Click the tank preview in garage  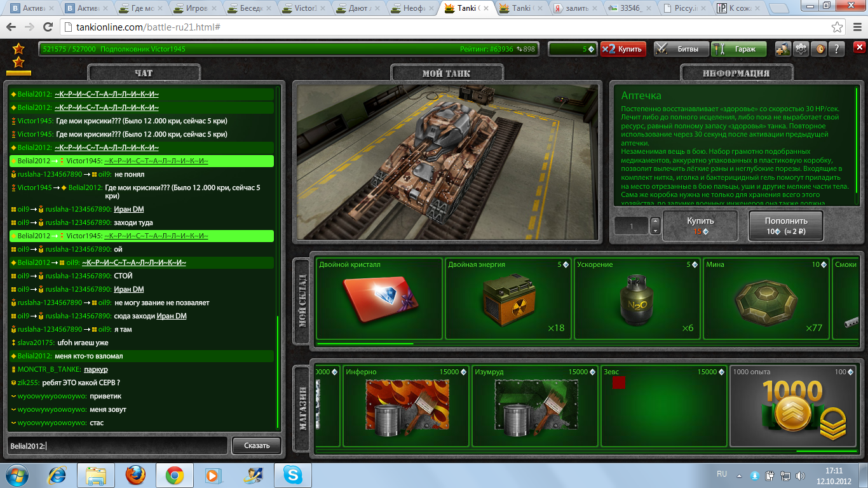tap(447, 161)
